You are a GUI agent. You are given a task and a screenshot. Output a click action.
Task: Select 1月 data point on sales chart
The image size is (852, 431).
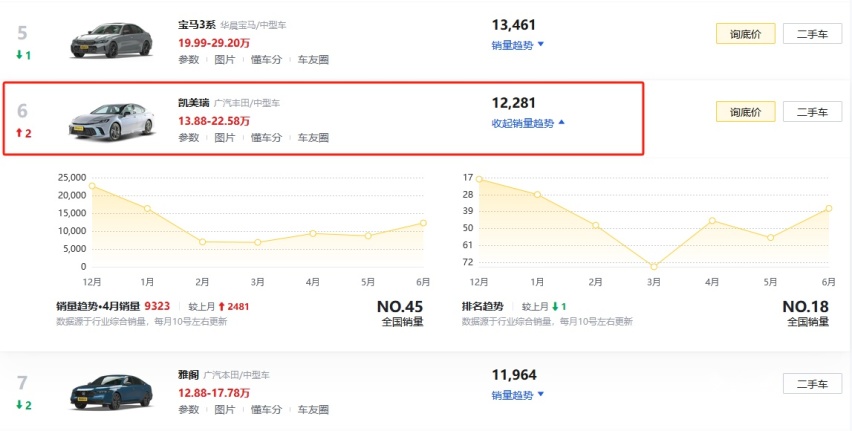click(x=147, y=209)
